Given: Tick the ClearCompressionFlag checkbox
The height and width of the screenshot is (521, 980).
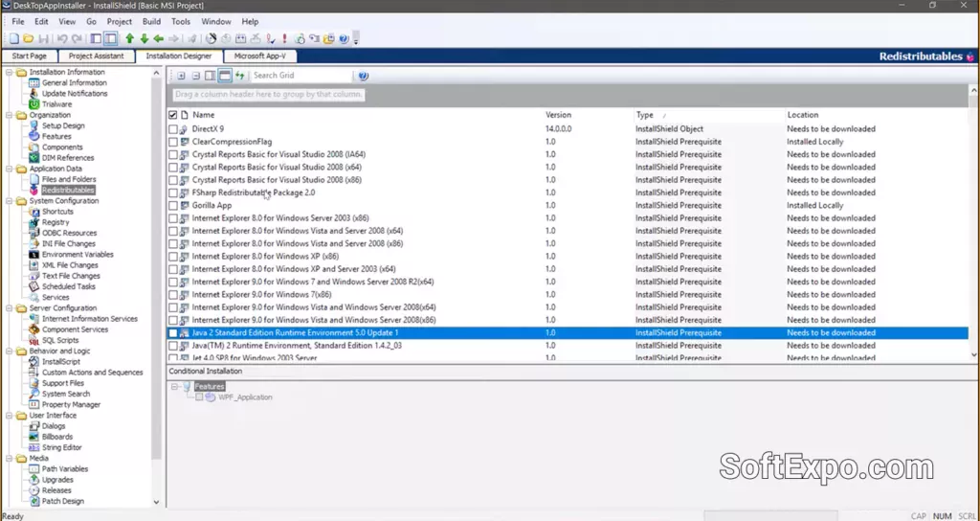Looking at the screenshot, I should (173, 142).
